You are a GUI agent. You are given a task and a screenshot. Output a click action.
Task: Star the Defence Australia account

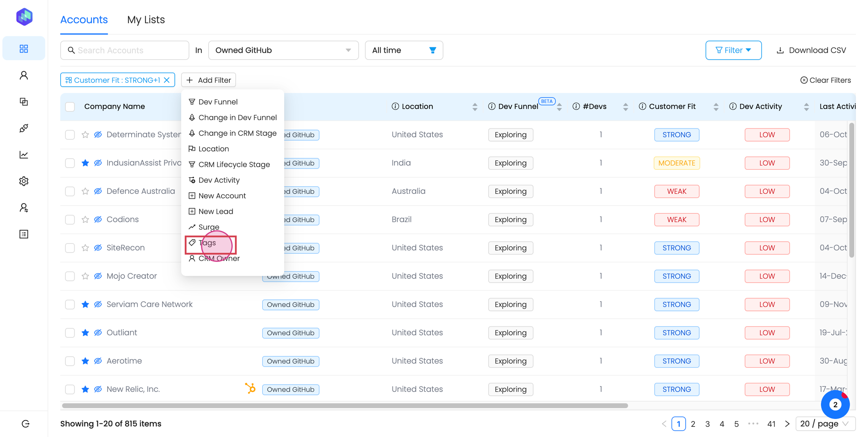[x=85, y=191]
